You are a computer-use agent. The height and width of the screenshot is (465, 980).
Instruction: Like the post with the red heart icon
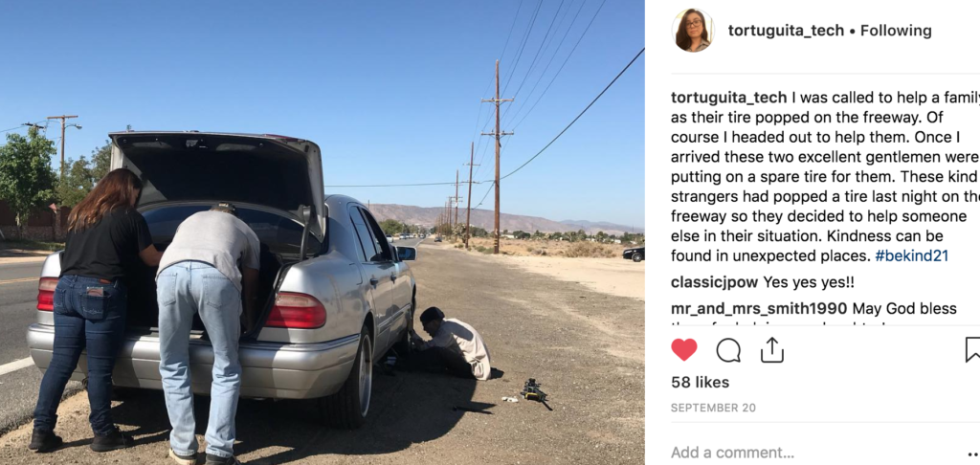tap(683, 350)
